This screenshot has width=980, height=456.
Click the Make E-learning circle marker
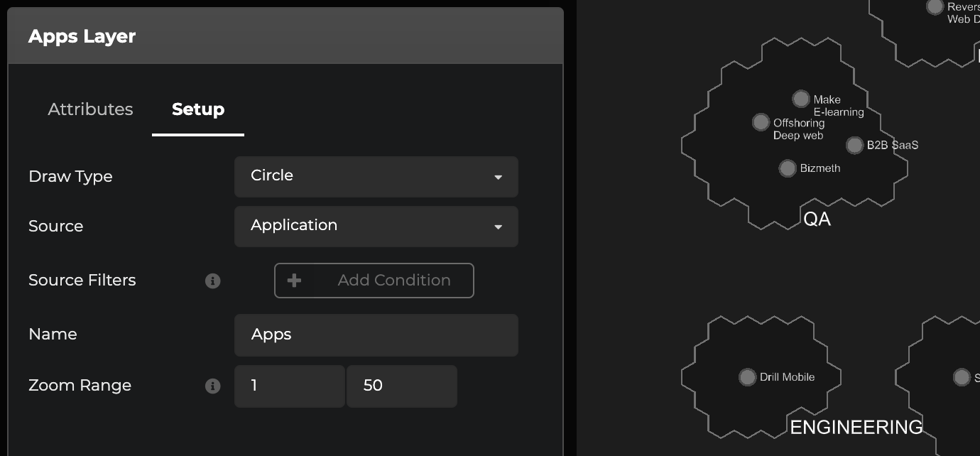(x=801, y=99)
